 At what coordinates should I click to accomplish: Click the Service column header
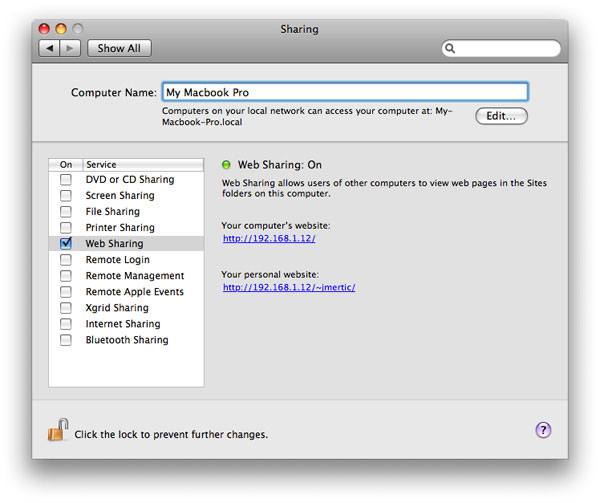(143, 165)
